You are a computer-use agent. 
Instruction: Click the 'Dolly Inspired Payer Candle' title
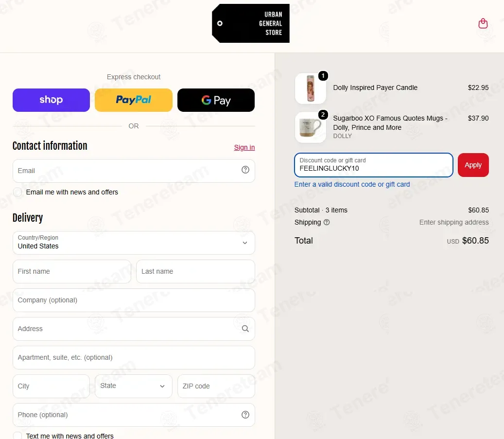tap(375, 88)
